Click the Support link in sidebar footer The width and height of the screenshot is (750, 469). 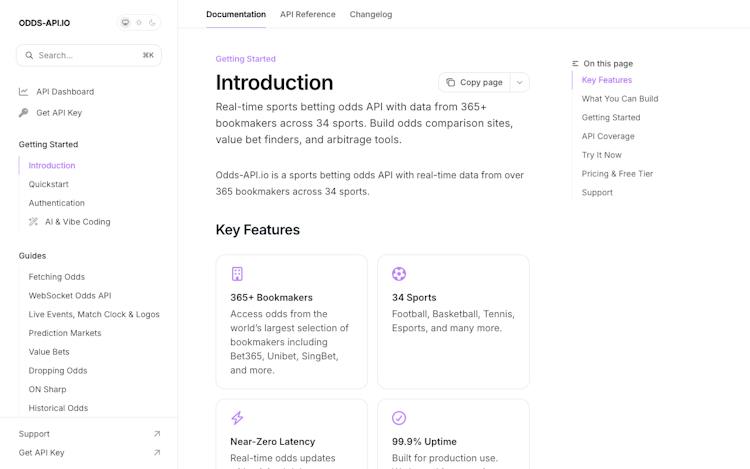click(x=34, y=434)
